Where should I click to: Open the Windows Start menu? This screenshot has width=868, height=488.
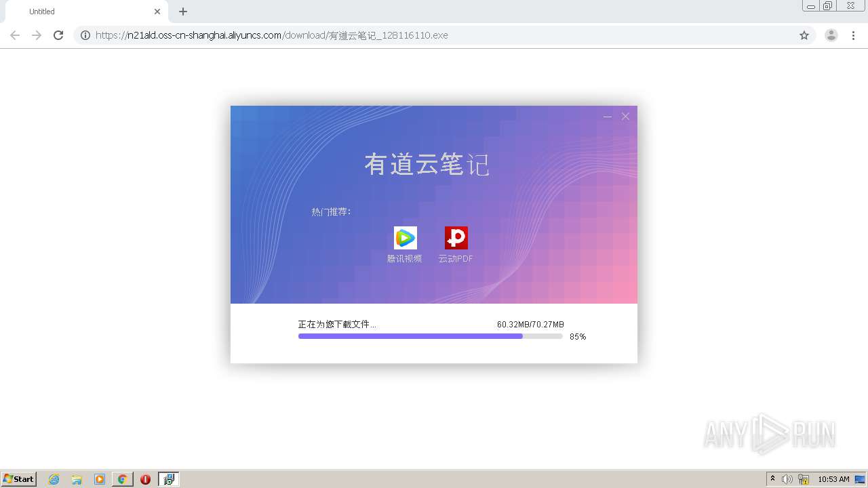19,479
